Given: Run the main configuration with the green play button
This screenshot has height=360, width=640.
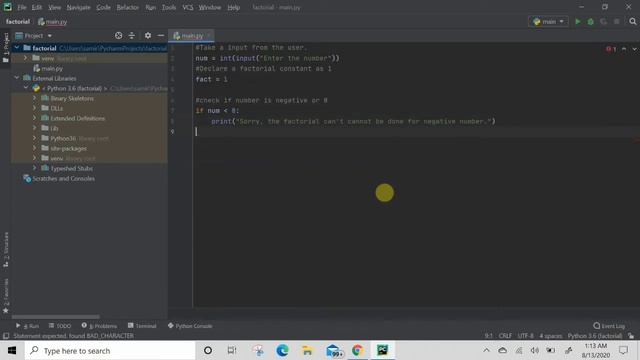Looking at the screenshot, I should coord(578,22).
